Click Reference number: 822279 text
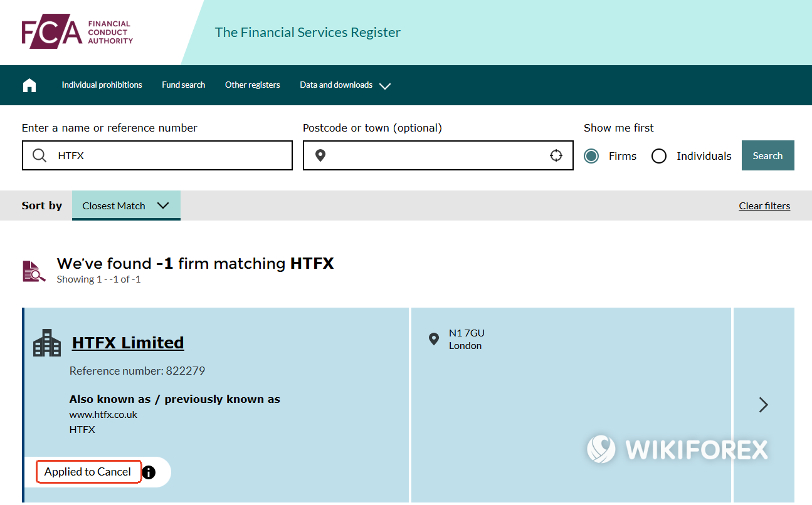812x505 pixels. pos(137,371)
